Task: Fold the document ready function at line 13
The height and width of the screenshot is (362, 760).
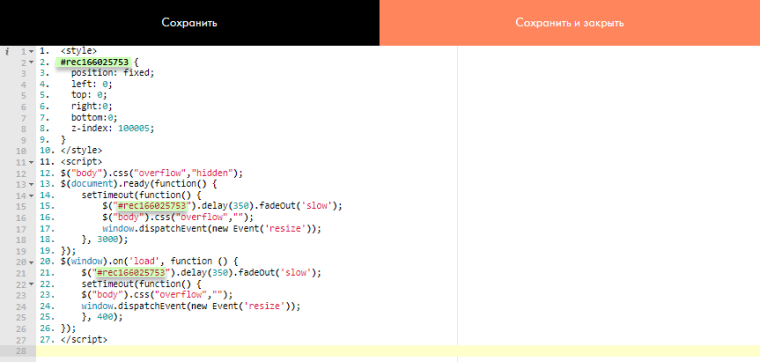Action: coord(32,184)
